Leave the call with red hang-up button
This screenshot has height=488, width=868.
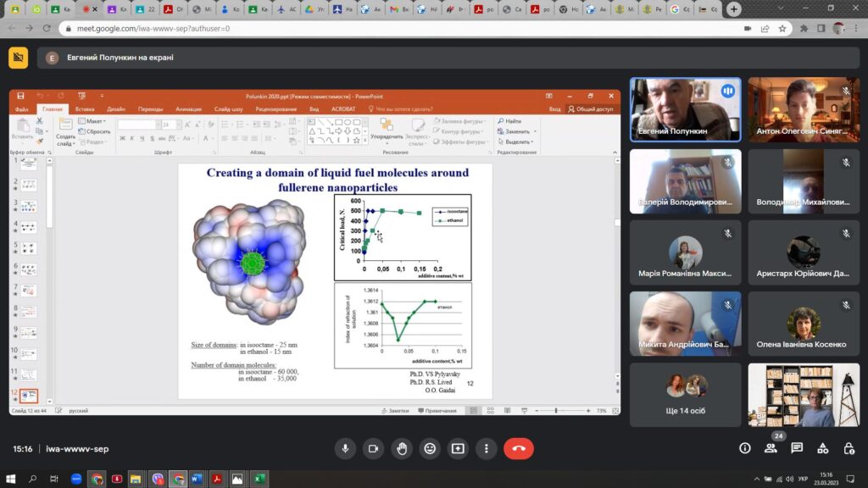(x=519, y=448)
